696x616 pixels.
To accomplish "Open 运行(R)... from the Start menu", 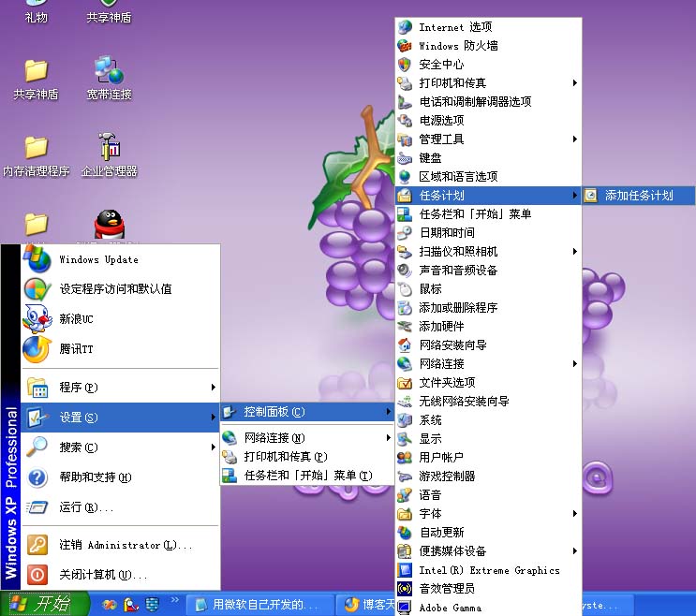I will point(120,506).
